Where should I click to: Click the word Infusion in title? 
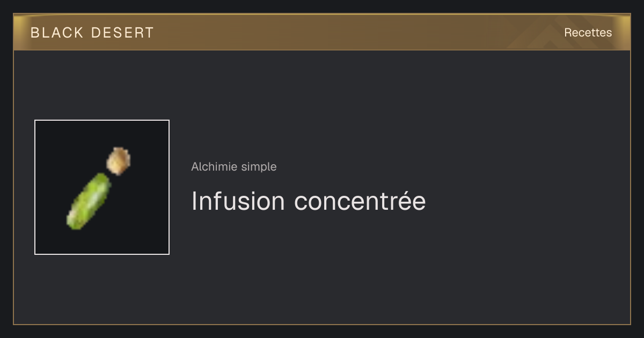tap(238, 201)
